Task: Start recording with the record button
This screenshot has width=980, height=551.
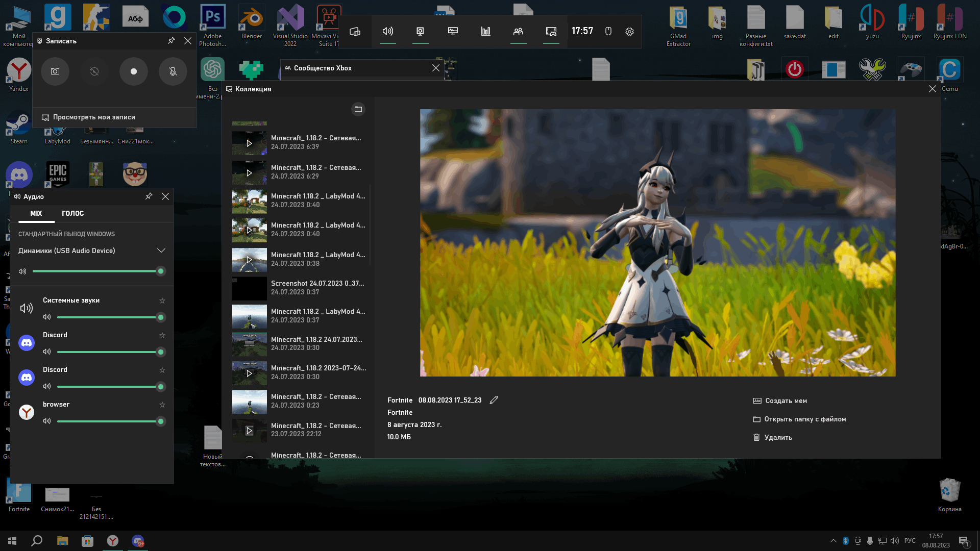Action: click(x=134, y=71)
